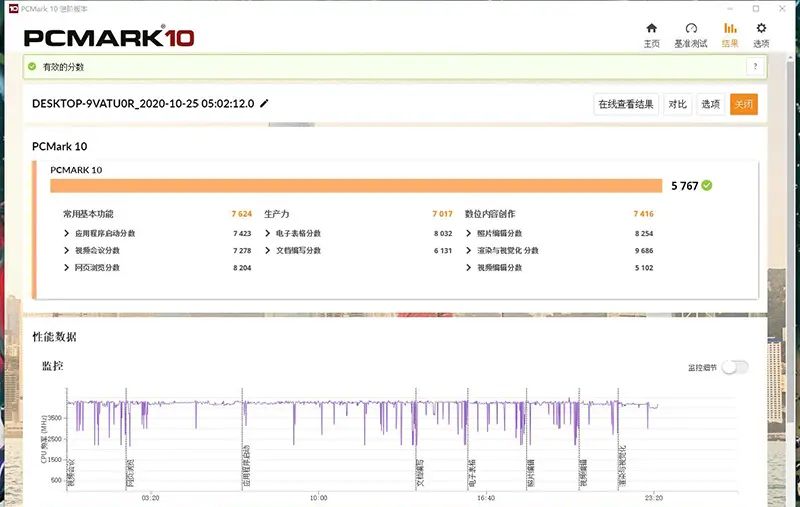Image resolution: width=800 pixels, height=507 pixels.
Task: Click the 文档编写 marker in monitoring chart
Action: (x=420, y=473)
